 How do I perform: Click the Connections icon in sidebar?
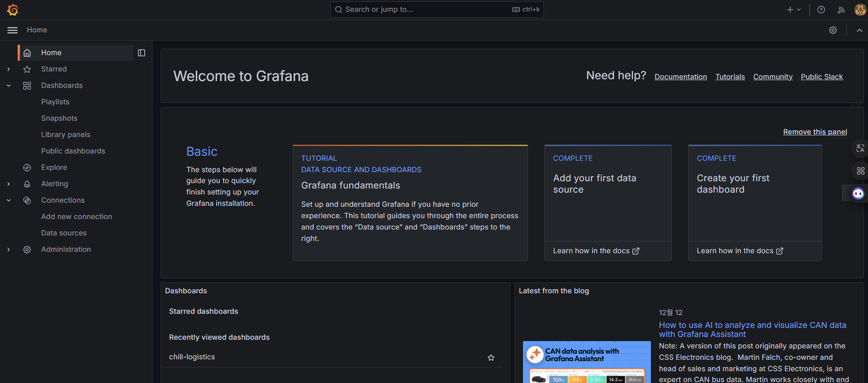[x=27, y=200]
